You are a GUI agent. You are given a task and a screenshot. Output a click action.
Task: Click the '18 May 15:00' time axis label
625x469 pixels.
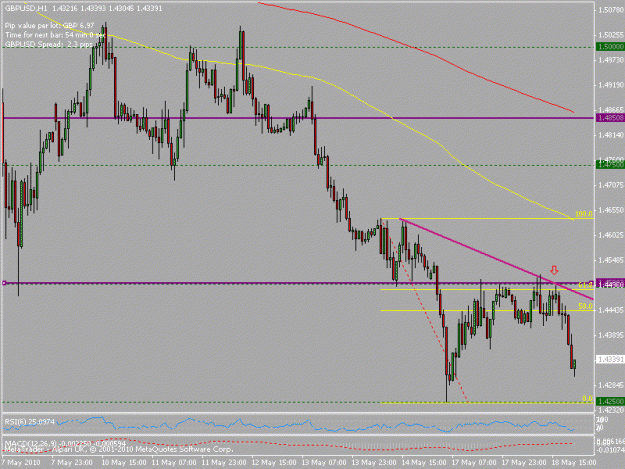click(x=574, y=462)
